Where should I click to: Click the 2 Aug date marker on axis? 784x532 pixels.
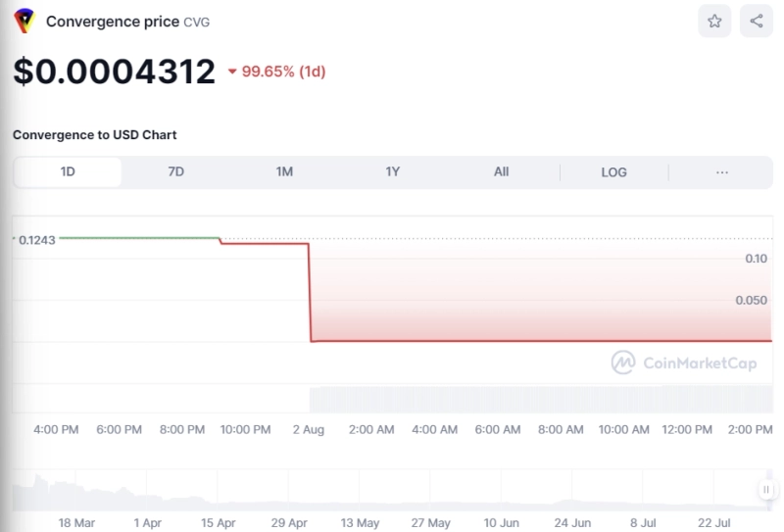(x=309, y=429)
